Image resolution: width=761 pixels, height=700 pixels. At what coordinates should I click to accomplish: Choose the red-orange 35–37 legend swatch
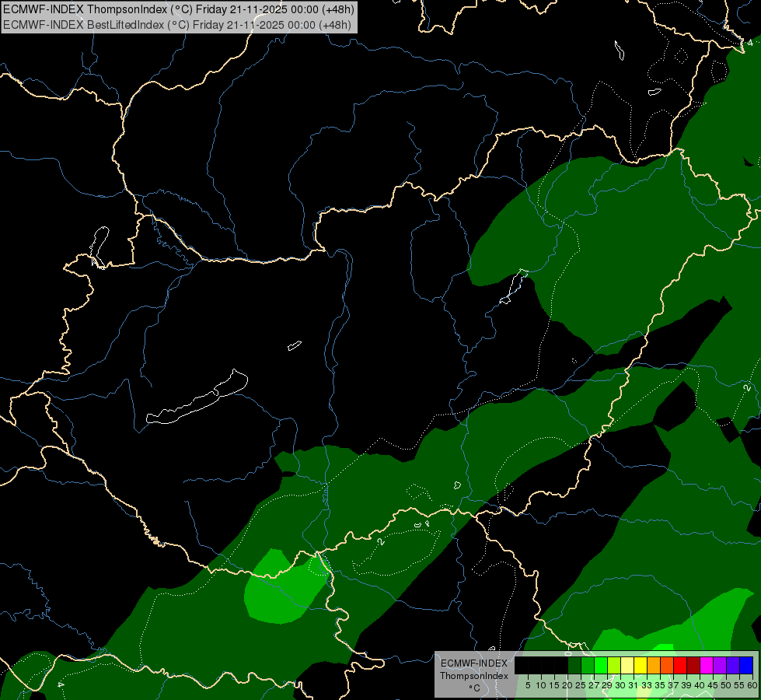667,665
